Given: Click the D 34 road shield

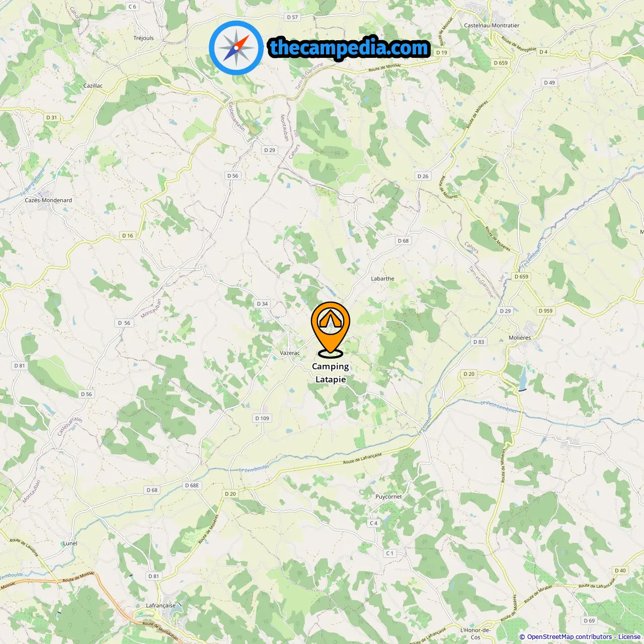Looking at the screenshot, I should (262, 304).
